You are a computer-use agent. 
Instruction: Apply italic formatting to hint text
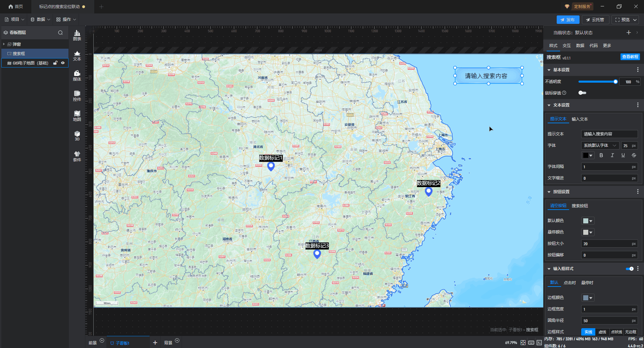click(612, 155)
